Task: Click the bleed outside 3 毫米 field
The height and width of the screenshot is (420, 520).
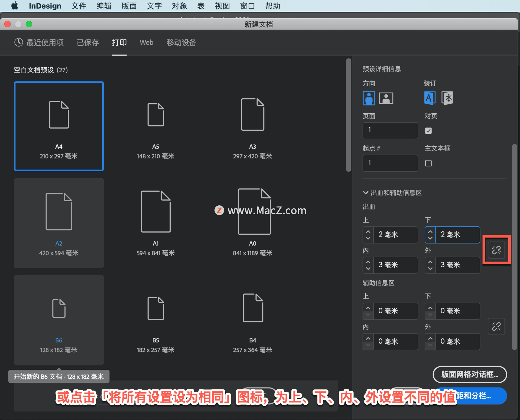Action: 457,265
